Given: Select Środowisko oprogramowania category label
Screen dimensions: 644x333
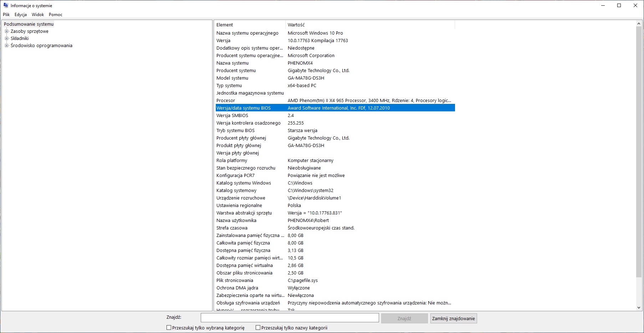Looking at the screenshot, I should (x=41, y=46).
